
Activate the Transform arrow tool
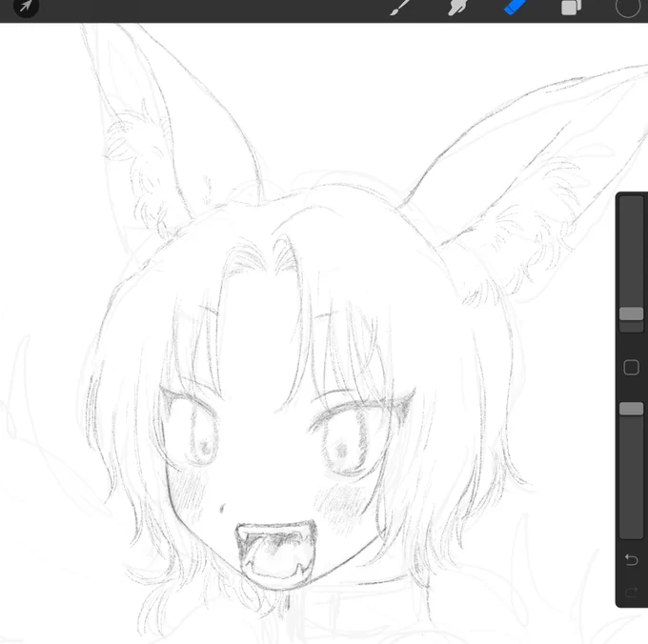coord(26,7)
